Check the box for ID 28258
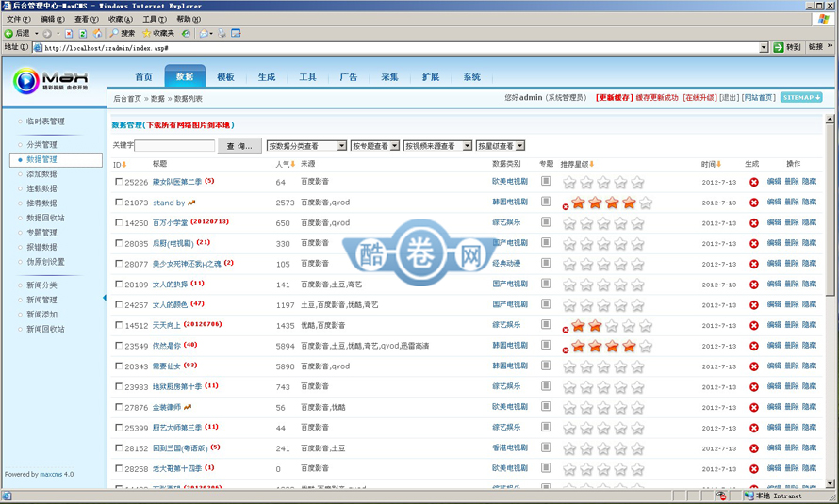 pyautogui.click(x=119, y=468)
